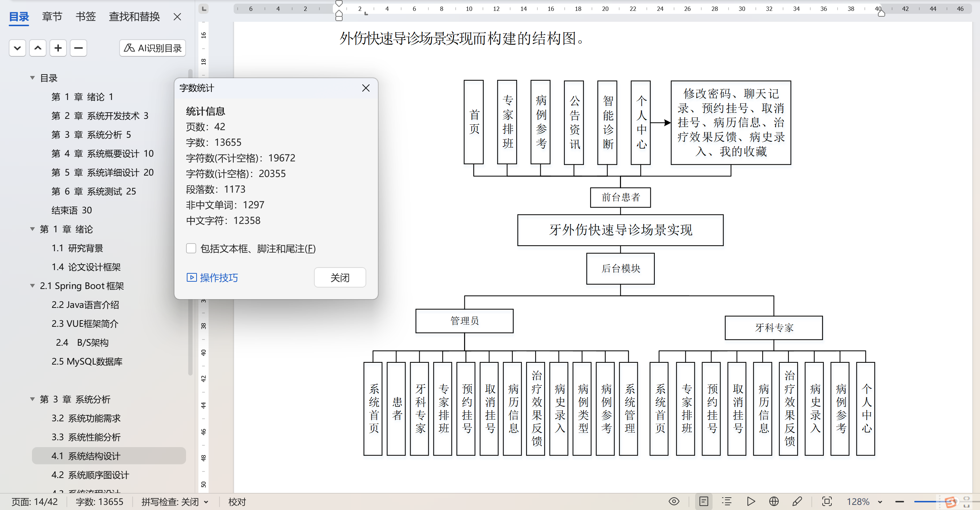
Task: Open 拼写检查 dropdown in status bar
Action: pos(206,502)
